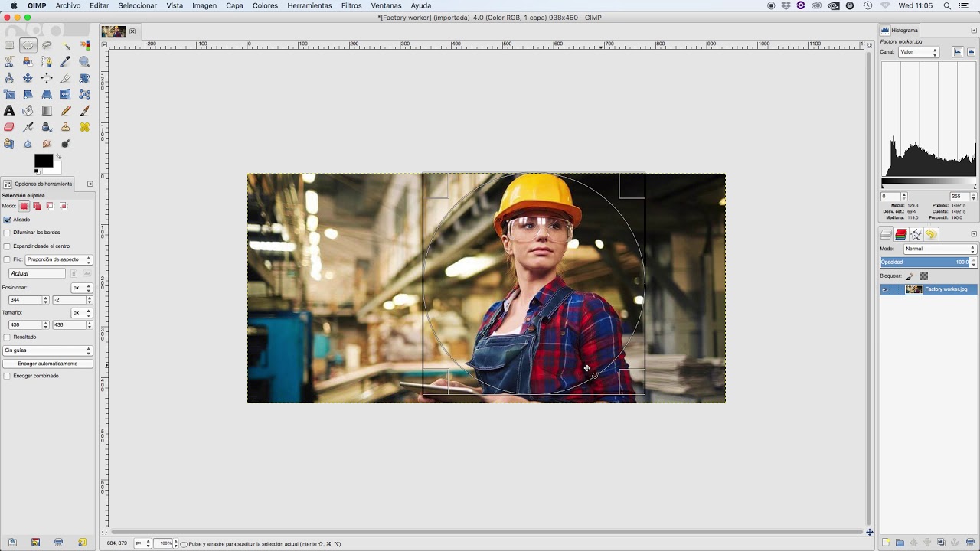Open the background color white swatch

[x=57, y=170]
